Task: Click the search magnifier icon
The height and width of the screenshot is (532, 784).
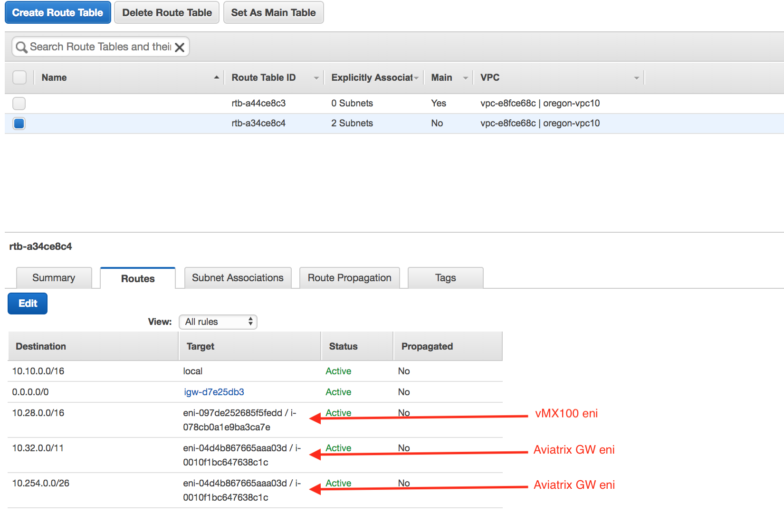Action: [x=21, y=47]
